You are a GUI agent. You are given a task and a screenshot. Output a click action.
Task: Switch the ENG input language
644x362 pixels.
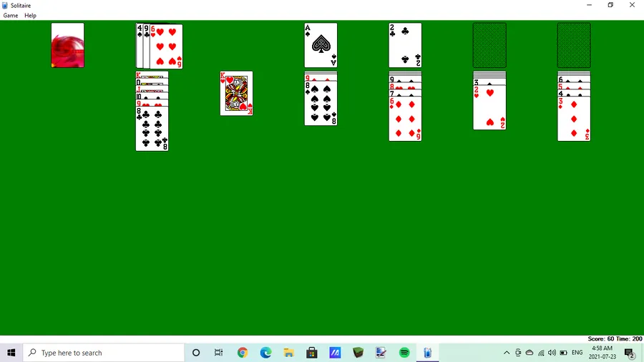click(577, 353)
